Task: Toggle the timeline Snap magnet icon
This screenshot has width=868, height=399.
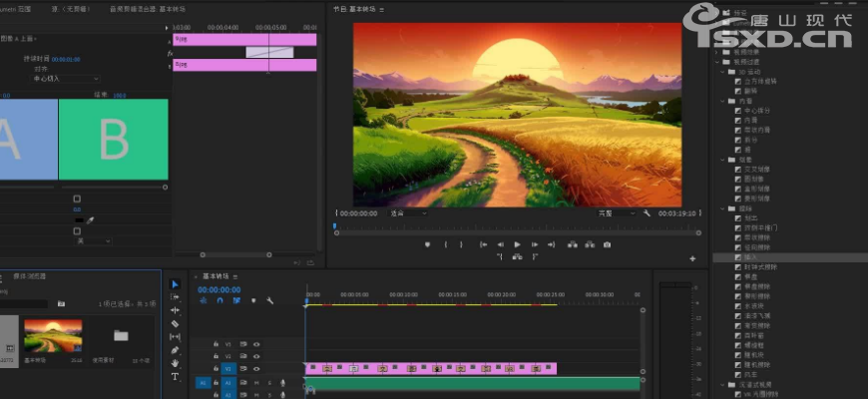Action: 219,300
